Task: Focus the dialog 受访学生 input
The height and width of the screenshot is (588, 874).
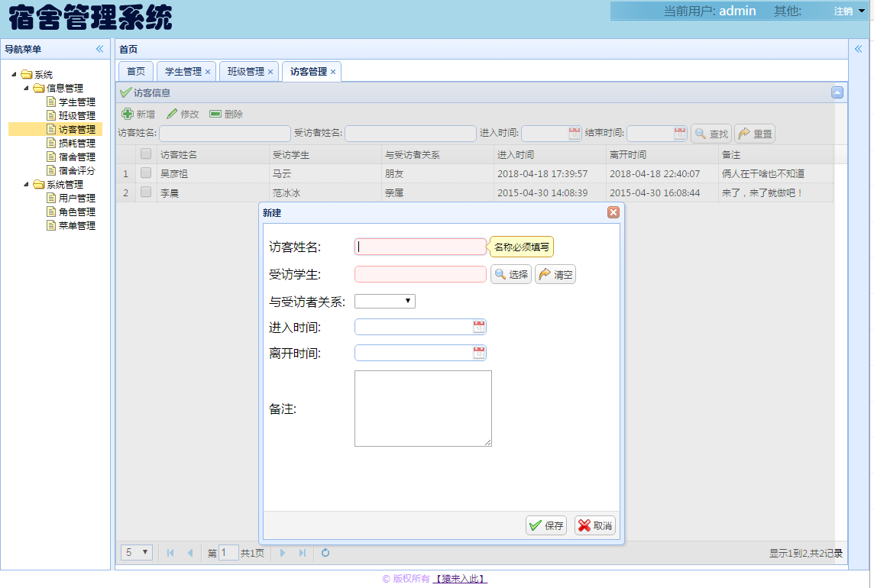Action: pyautogui.click(x=420, y=274)
